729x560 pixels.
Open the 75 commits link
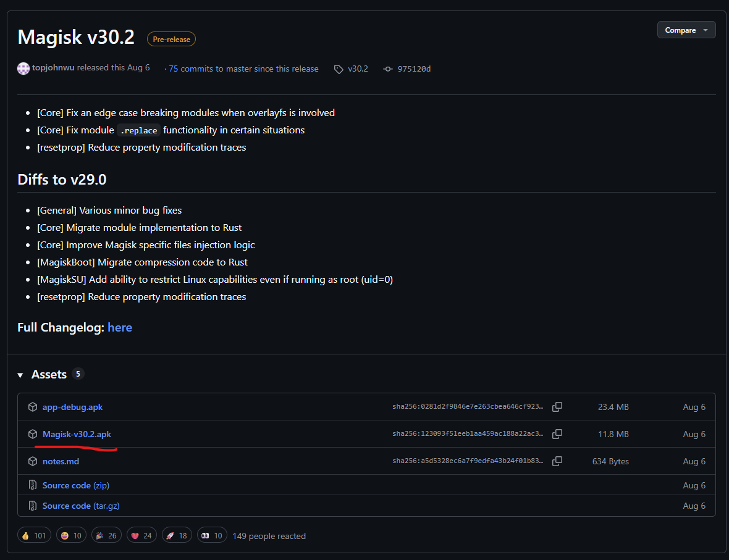point(191,69)
